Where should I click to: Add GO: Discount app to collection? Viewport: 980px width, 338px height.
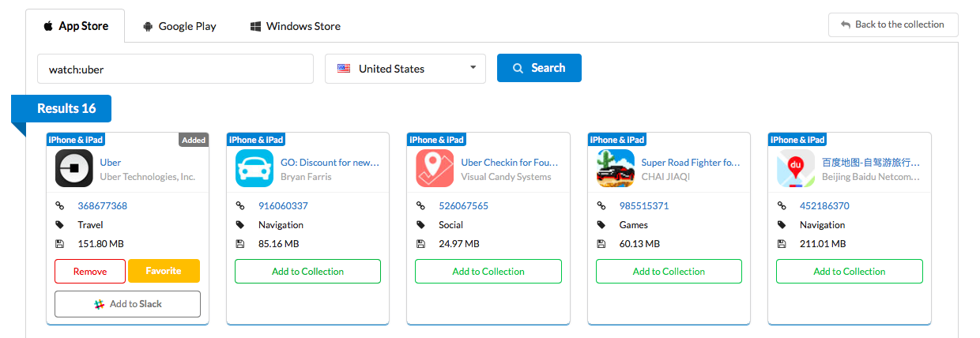point(307,271)
